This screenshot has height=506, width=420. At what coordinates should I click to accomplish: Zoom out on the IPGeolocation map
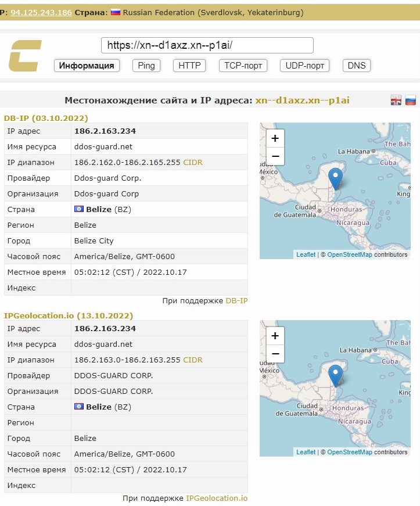click(275, 354)
